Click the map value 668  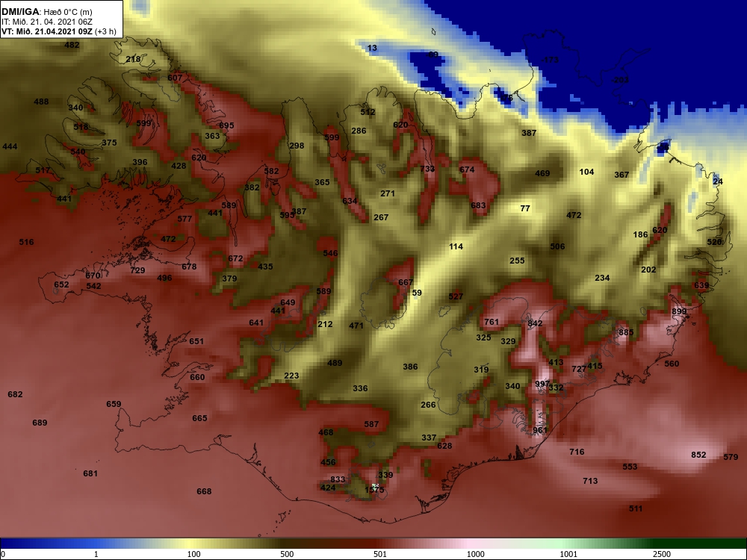204,491
